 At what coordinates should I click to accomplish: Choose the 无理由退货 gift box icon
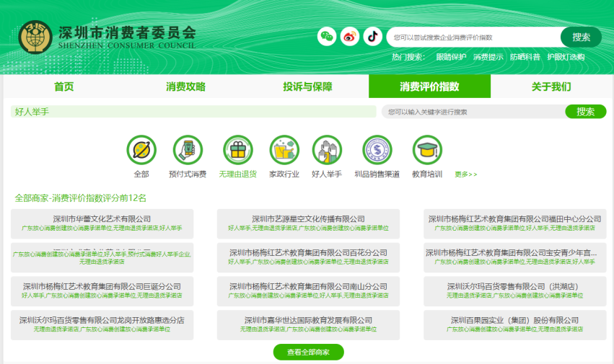pyautogui.click(x=237, y=150)
